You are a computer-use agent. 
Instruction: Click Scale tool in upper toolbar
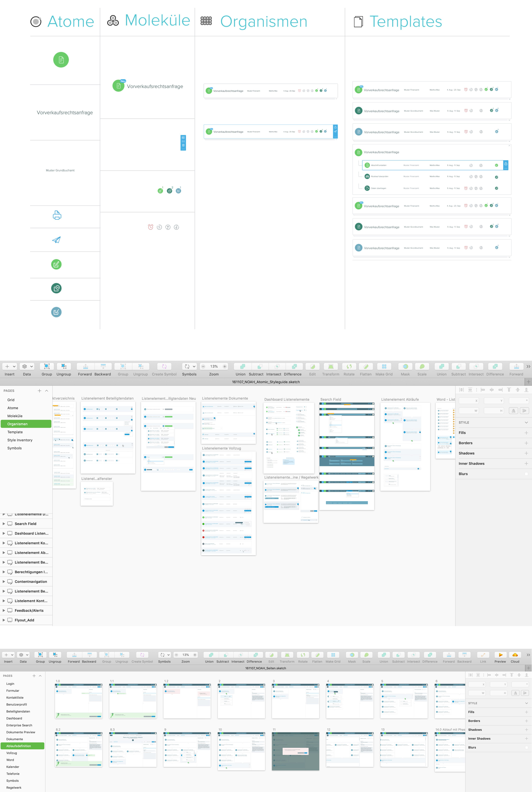(x=422, y=366)
